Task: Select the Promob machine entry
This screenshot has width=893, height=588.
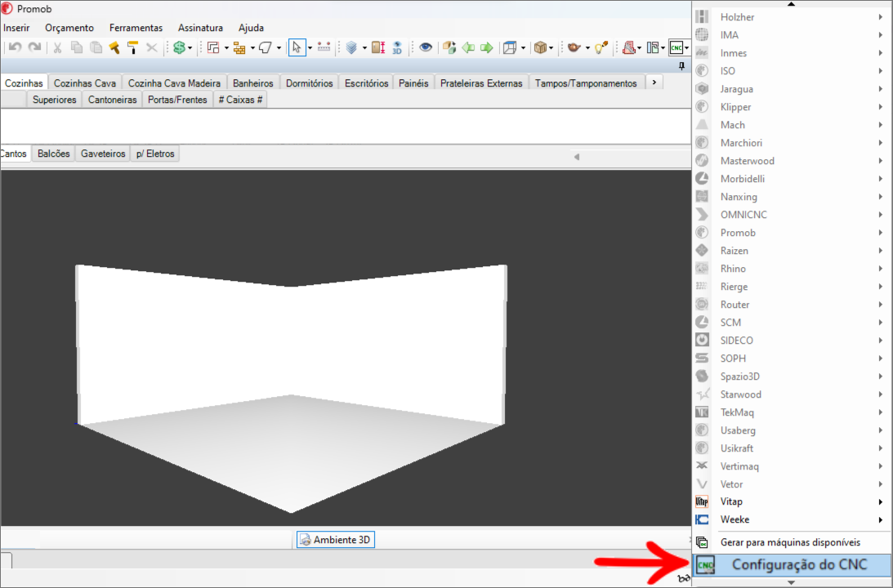Action: (x=793, y=233)
